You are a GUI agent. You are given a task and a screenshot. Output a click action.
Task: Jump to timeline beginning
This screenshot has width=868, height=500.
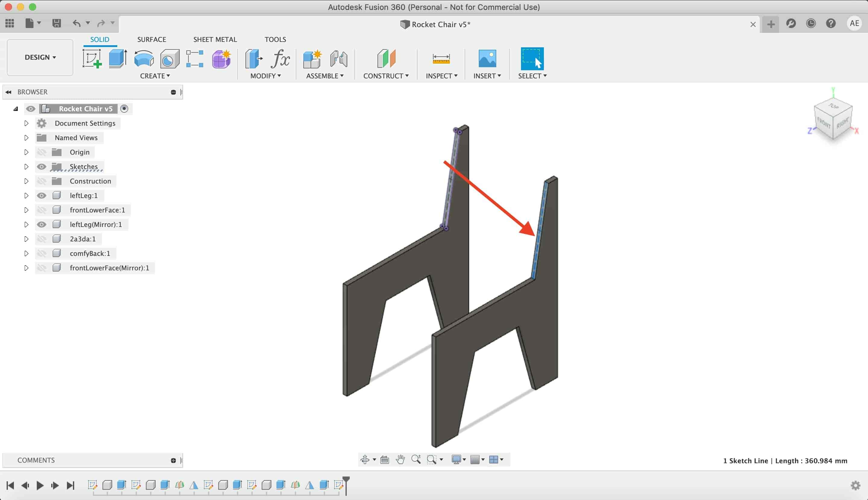click(x=10, y=486)
